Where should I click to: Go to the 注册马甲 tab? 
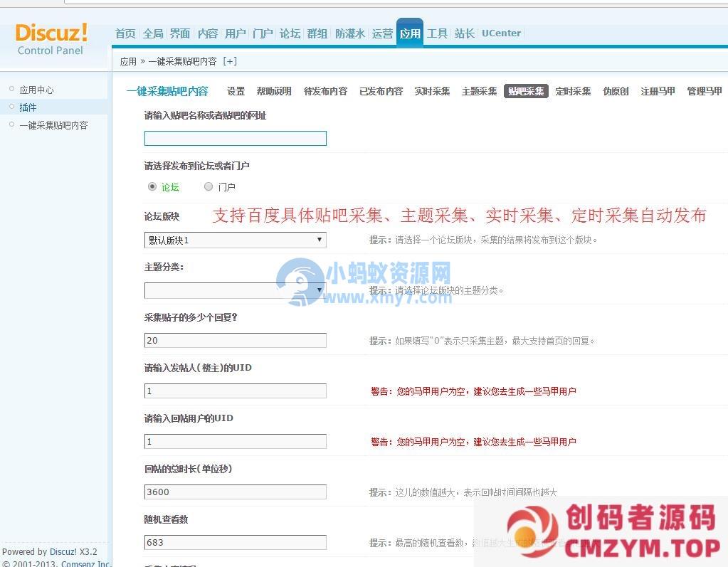point(658,91)
